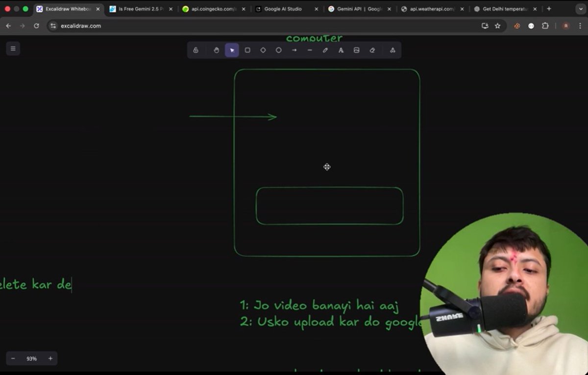Toggle the canvas lock tool
The width and height of the screenshot is (588, 375).
(x=196, y=50)
